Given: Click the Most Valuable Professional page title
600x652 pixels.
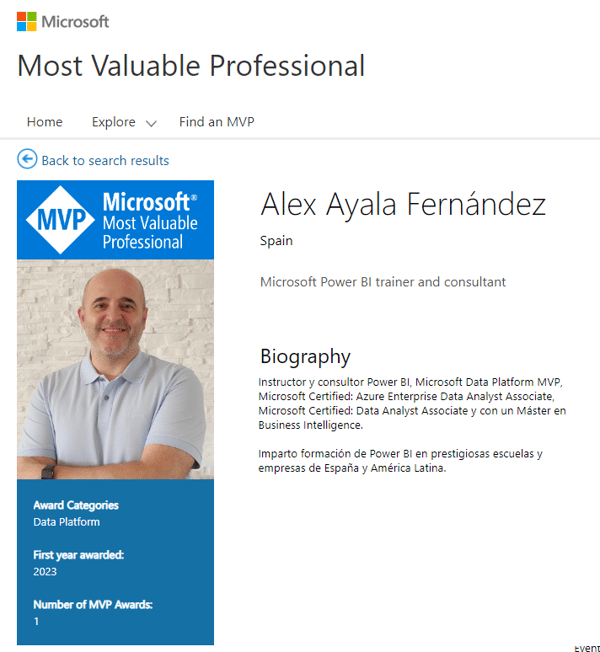Looking at the screenshot, I should (191, 66).
